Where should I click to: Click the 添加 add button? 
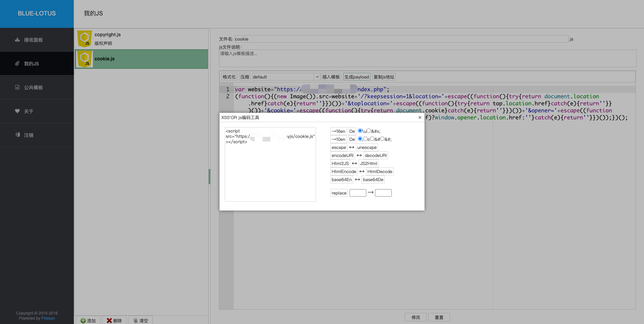click(88, 321)
